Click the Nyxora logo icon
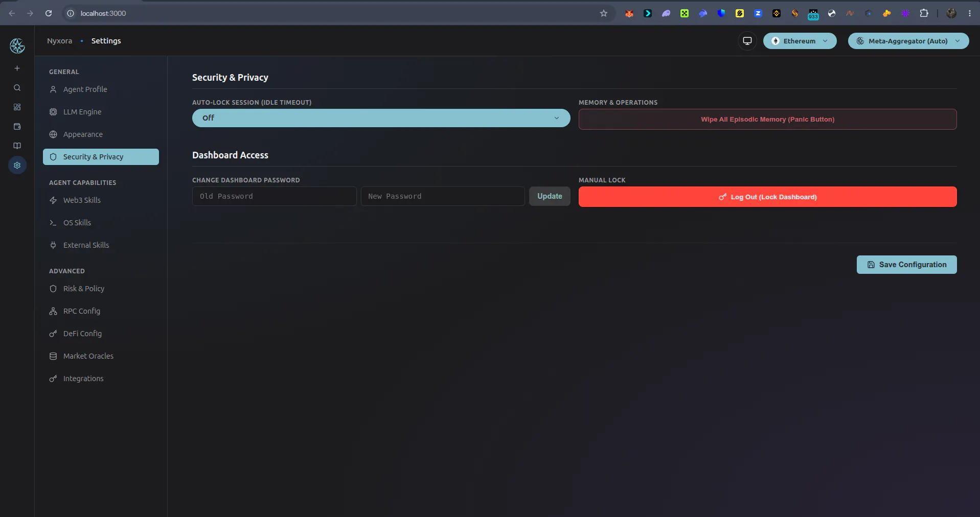This screenshot has height=517, width=980. coord(17,46)
